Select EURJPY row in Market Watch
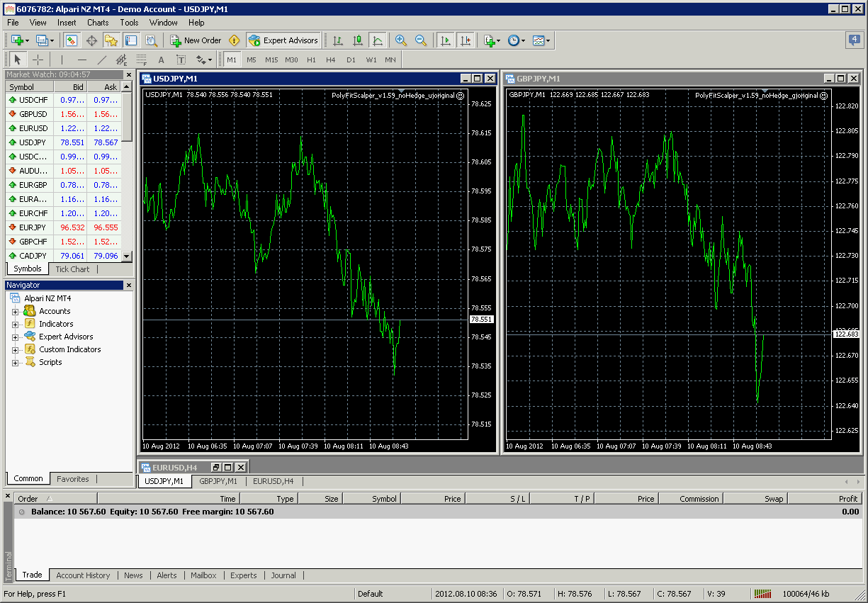The height and width of the screenshot is (603, 868). coord(64,227)
